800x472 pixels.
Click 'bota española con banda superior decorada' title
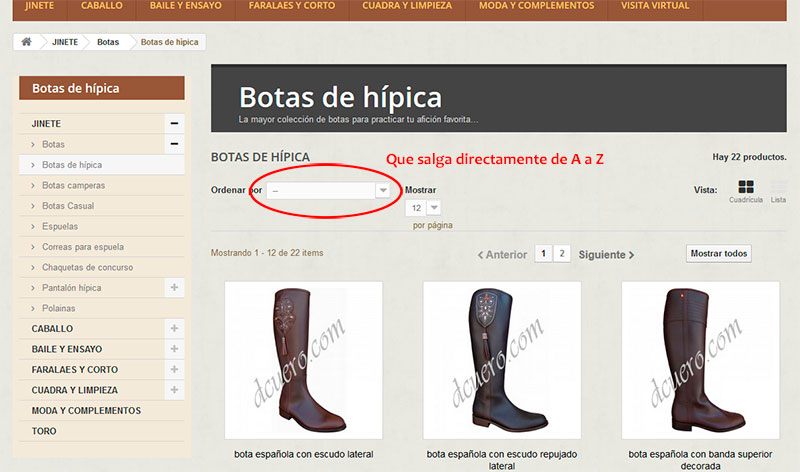(x=701, y=460)
